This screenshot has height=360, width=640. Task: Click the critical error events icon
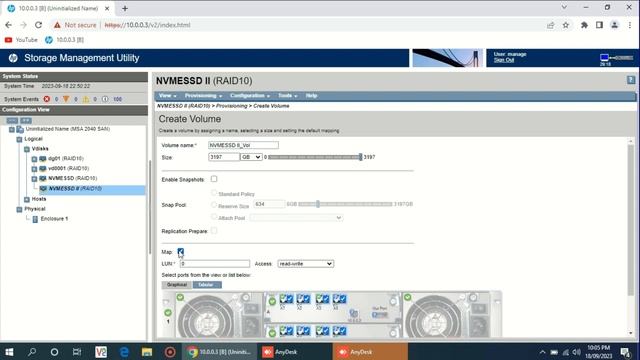pos(47,99)
